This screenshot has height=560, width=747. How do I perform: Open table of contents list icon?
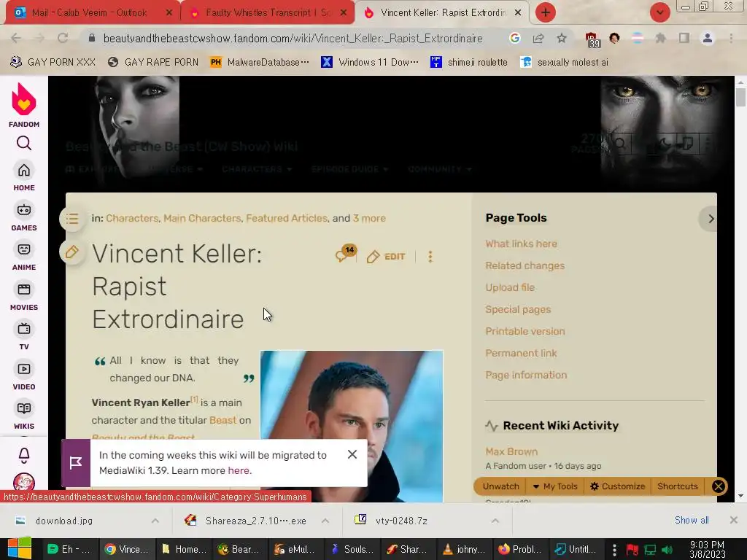pos(72,219)
